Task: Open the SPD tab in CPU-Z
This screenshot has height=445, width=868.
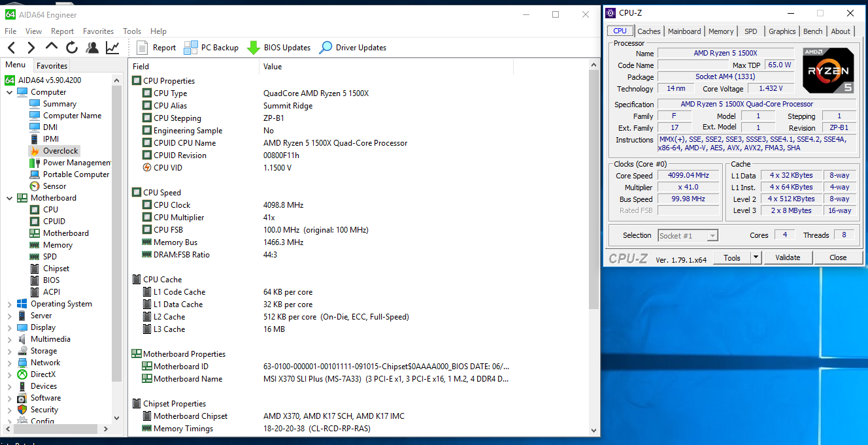Action: click(x=751, y=31)
